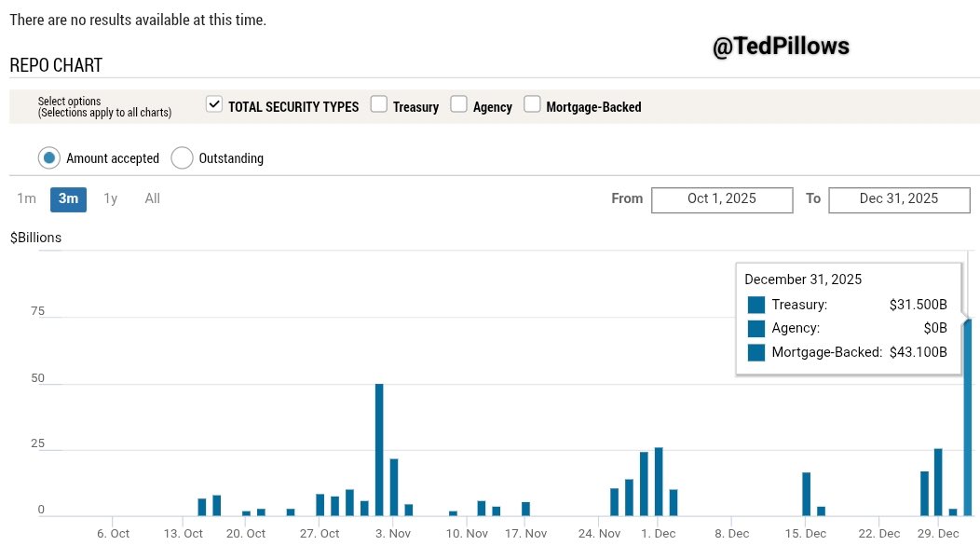980x559 pixels.
Task: Click the December 31 tooltip popup
Action: (x=848, y=314)
